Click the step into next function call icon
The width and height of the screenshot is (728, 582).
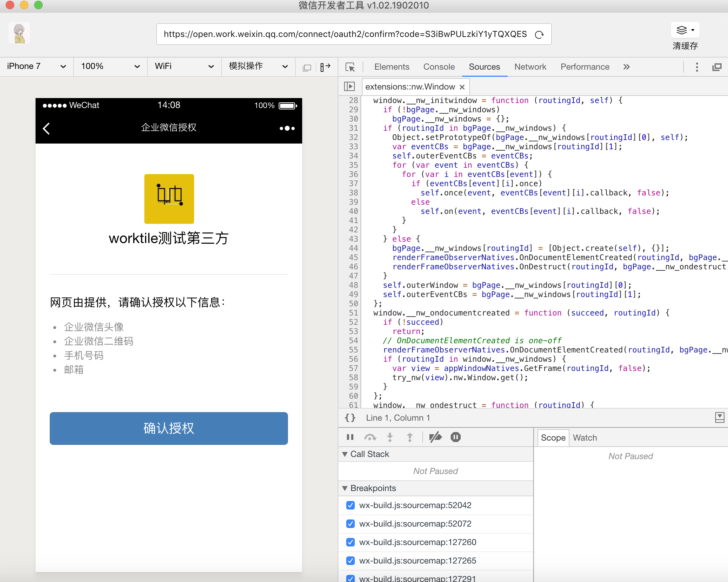click(x=390, y=438)
